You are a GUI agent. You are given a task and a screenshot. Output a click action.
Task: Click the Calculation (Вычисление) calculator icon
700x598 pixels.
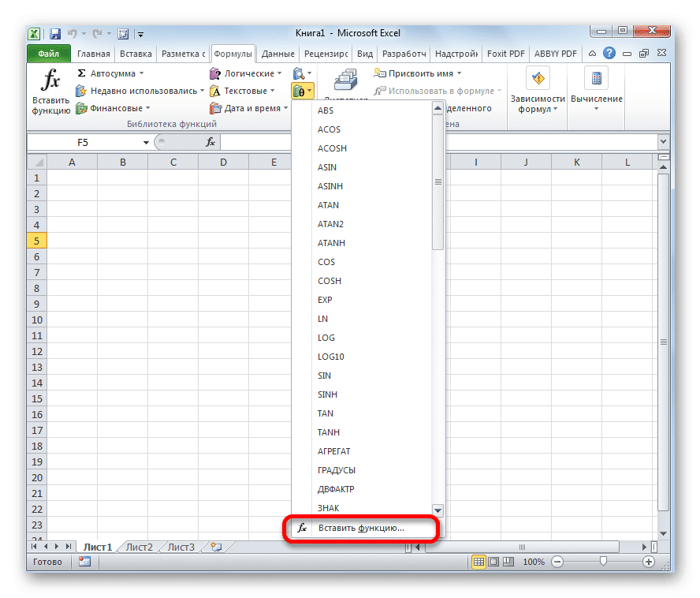click(597, 79)
